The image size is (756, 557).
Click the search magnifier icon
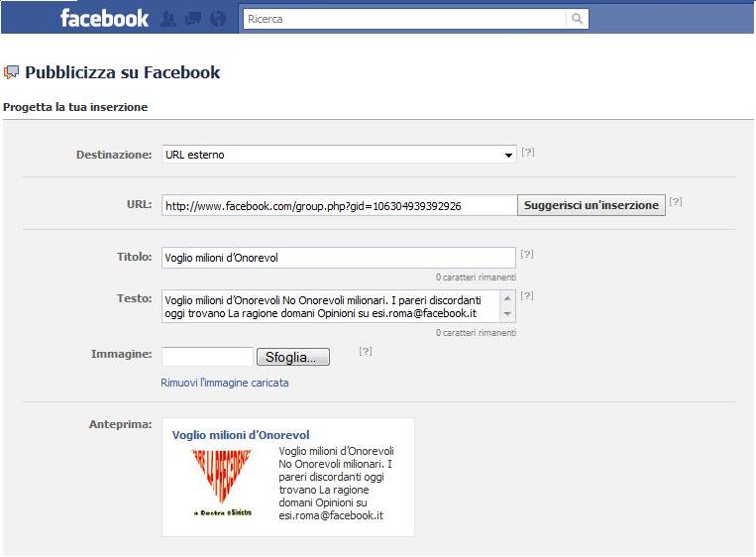pyautogui.click(x=577, y=19)
